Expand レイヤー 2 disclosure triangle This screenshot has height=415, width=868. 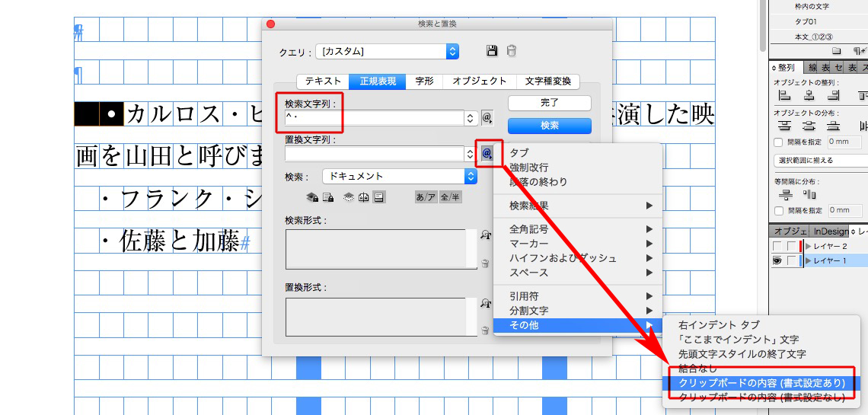(808, 246)
